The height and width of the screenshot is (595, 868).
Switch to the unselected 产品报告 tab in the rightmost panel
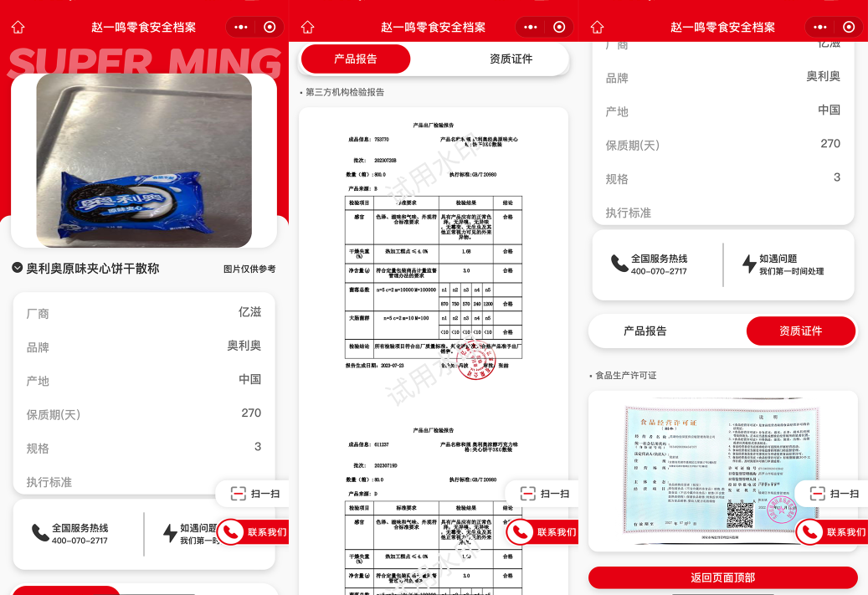pyautogui.click(x=645, y=331)
